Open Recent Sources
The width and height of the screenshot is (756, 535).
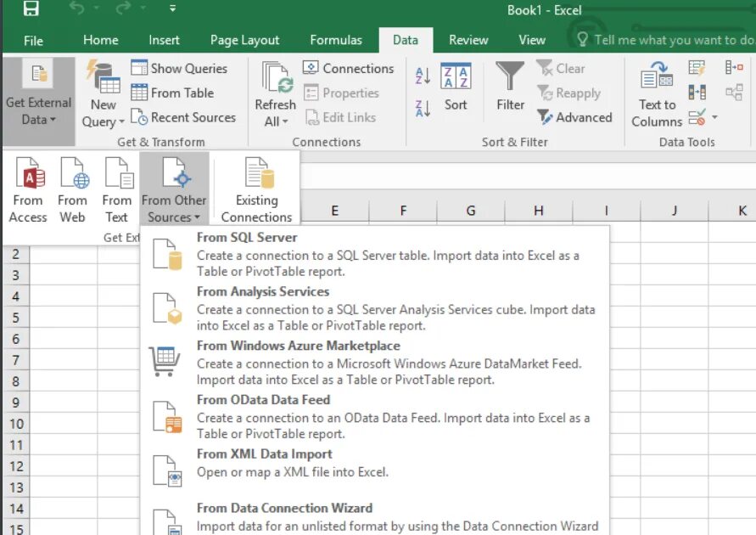point(183,117)
